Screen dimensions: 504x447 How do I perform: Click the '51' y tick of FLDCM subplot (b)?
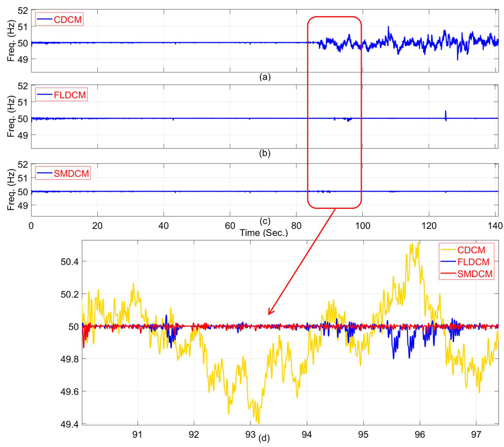(x=22, y=102)
